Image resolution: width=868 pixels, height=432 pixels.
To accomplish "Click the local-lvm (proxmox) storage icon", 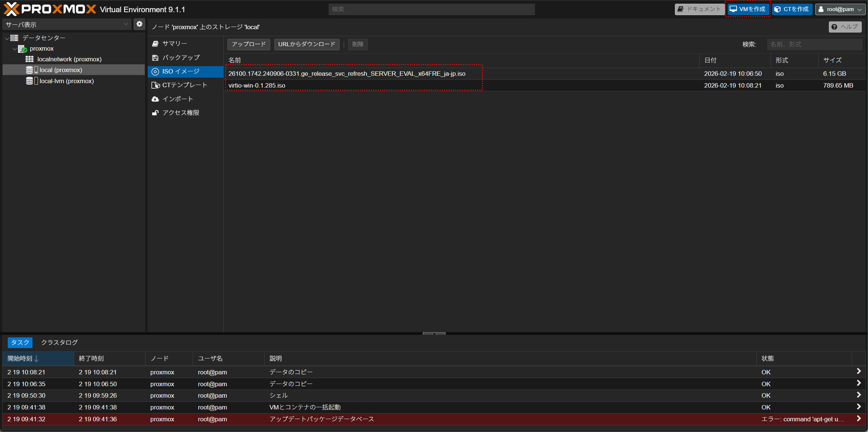I will pyautogui.click(x=30, y=81).
